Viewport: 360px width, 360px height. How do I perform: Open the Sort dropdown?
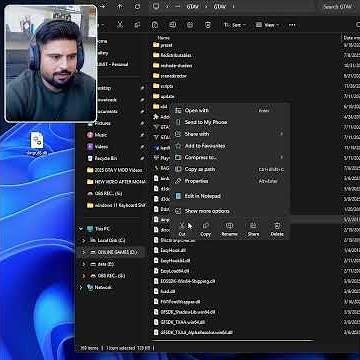(235, 25)
